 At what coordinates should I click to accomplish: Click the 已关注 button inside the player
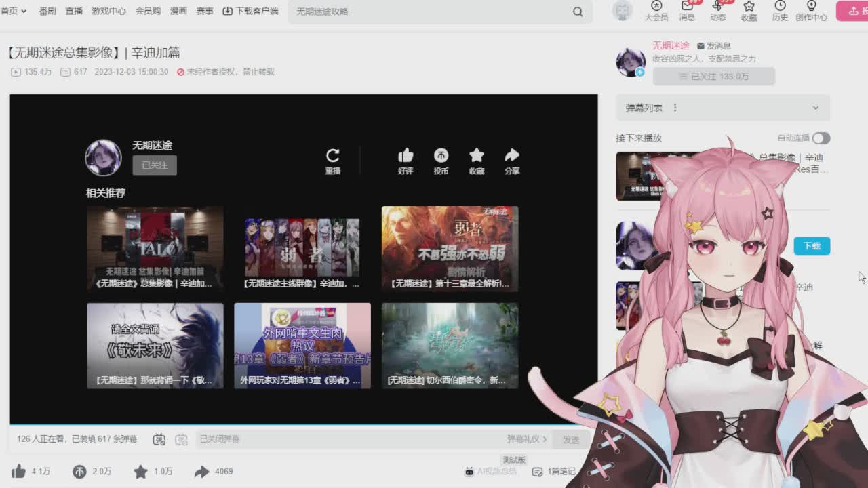tap(155, 165)
